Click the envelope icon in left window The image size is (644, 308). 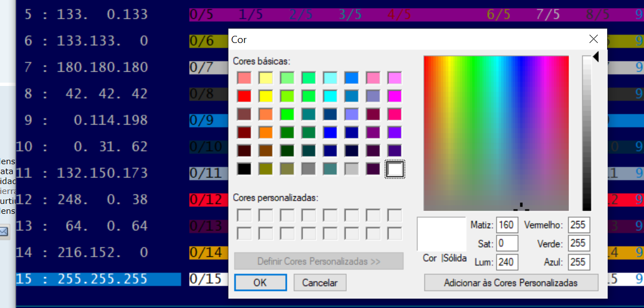click(x=4, y=232)
